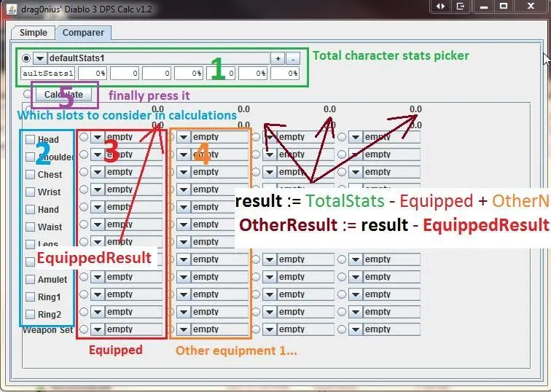This screenshot has height=392, width=551.
Task: Open third-column dropdown arrow in Shoulder row
Action: (x=270, y=154)
